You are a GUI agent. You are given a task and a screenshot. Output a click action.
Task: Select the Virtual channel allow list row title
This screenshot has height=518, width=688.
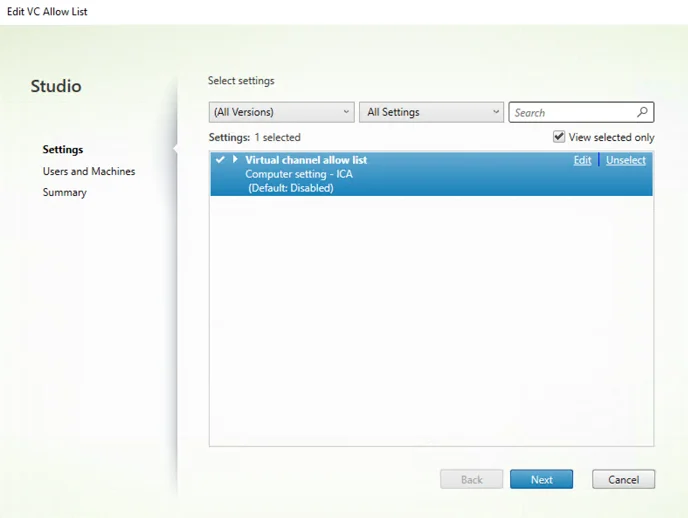[x=306, y=160]
